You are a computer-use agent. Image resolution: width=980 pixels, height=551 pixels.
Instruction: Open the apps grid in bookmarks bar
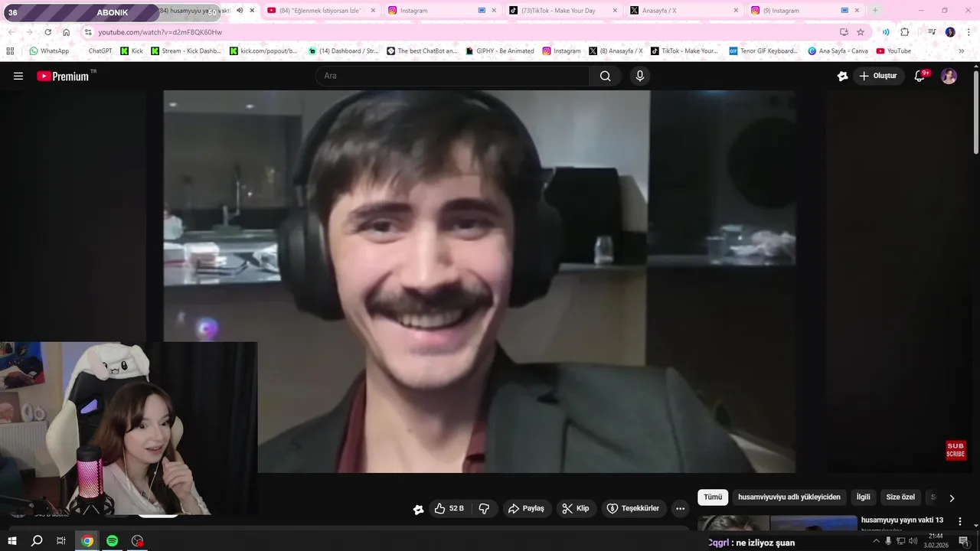coord(10,51)
